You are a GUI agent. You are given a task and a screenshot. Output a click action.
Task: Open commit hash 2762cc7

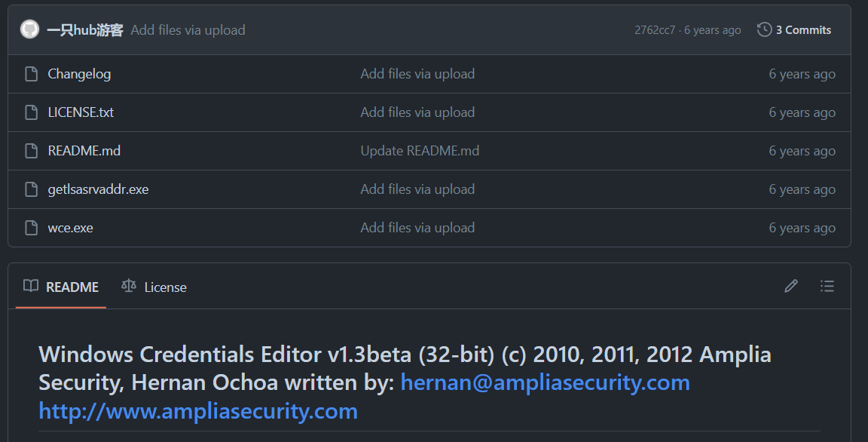tap(655, 30)
